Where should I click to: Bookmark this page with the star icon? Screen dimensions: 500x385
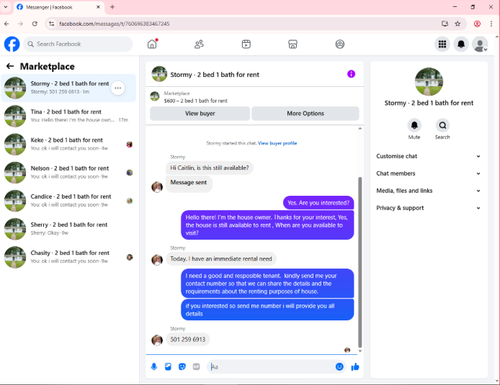coord(458,24)
